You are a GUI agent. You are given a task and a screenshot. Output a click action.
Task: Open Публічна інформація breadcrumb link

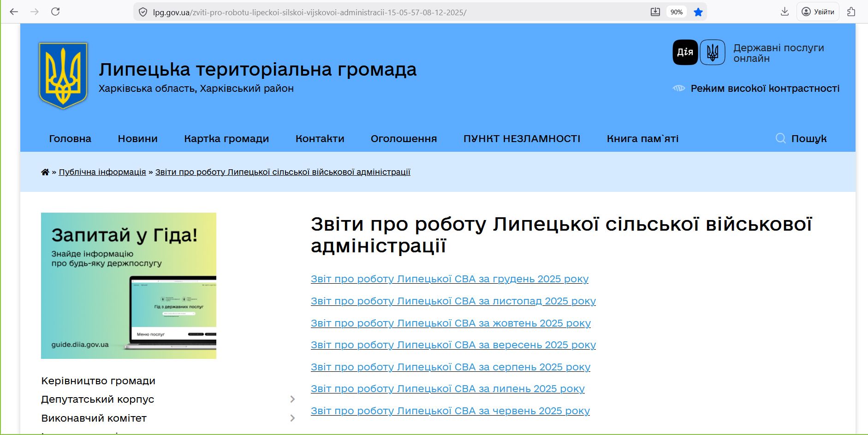102,171
